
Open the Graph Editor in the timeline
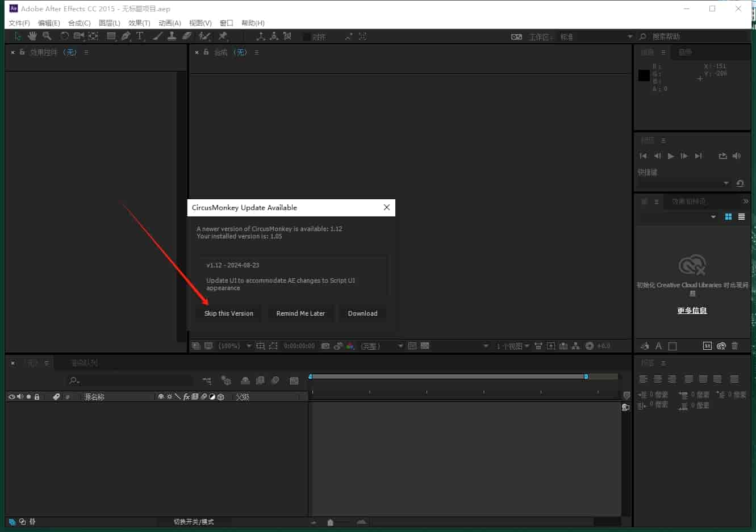click(294, 381)
